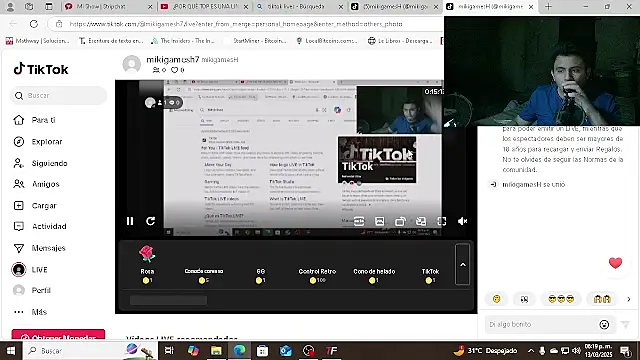Expand the gifts panel chevron

coord(462,264)
